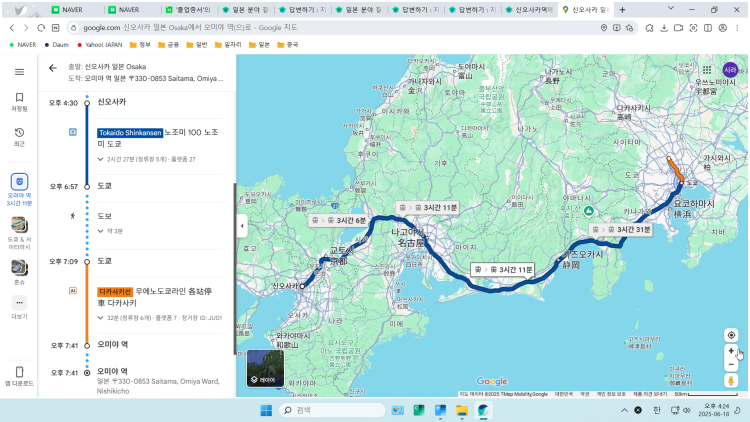Screen dimensions: 750x422
Task: Open the browser downloads icon
Action: pos(664,28)
